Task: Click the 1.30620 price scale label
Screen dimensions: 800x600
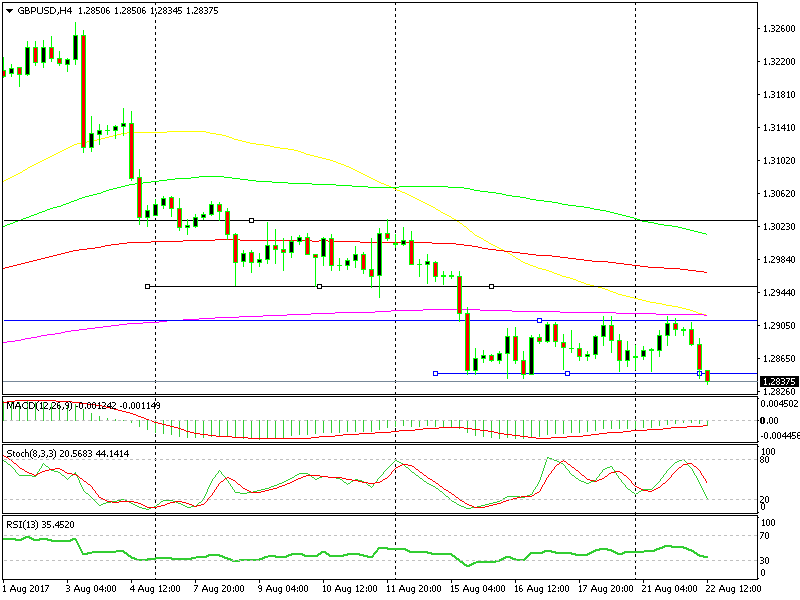Action: click(x=779, y=193)
